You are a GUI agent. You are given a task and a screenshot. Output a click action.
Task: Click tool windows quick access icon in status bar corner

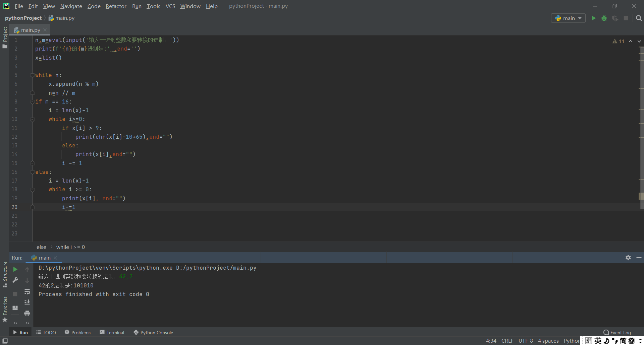pyautogui.click(x=5, y=341)
